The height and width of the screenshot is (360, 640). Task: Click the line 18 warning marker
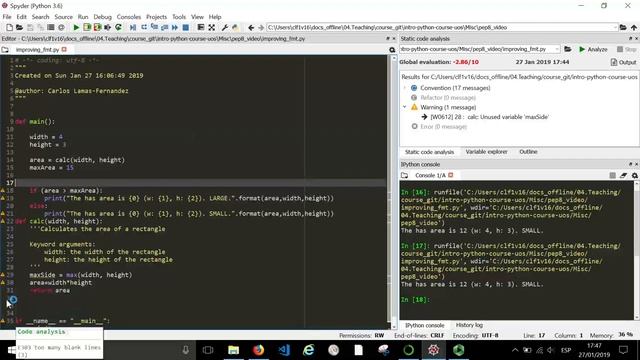[2, 191]
